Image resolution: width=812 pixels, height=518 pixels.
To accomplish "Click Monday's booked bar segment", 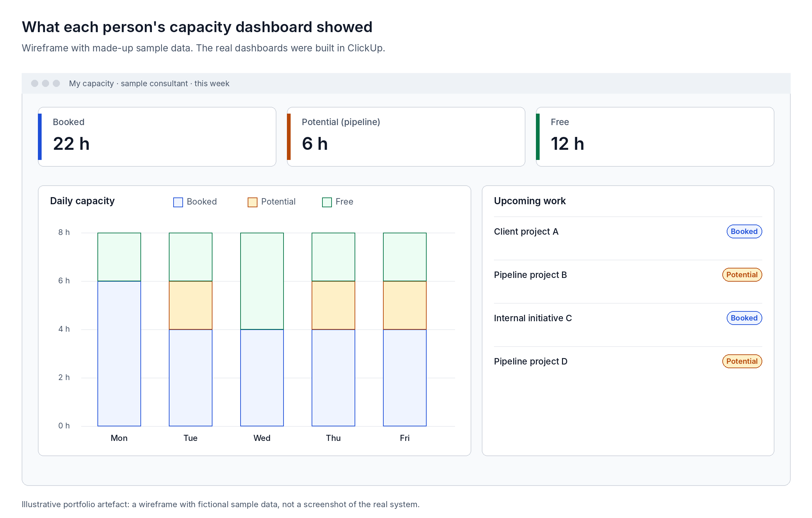I will [119, 353].
